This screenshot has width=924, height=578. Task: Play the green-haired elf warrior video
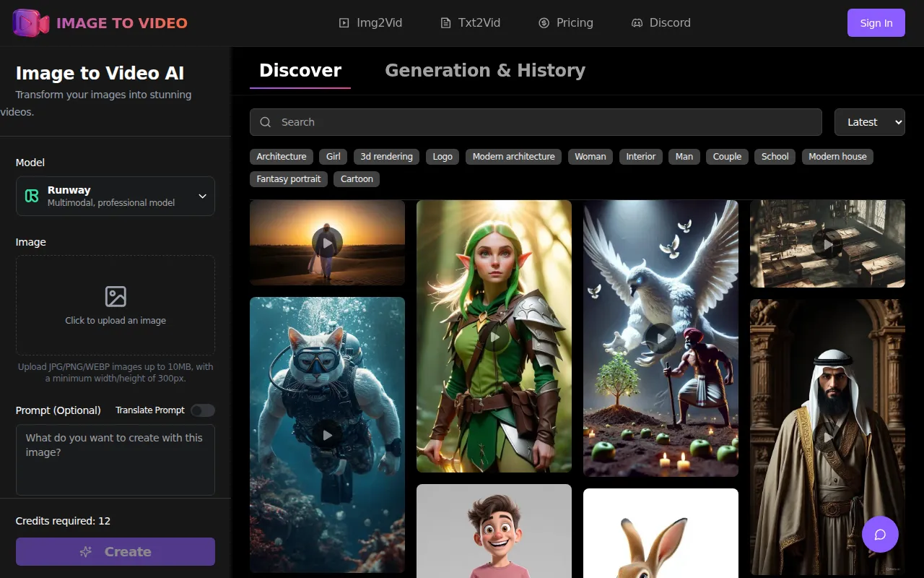tap(494, 337)
